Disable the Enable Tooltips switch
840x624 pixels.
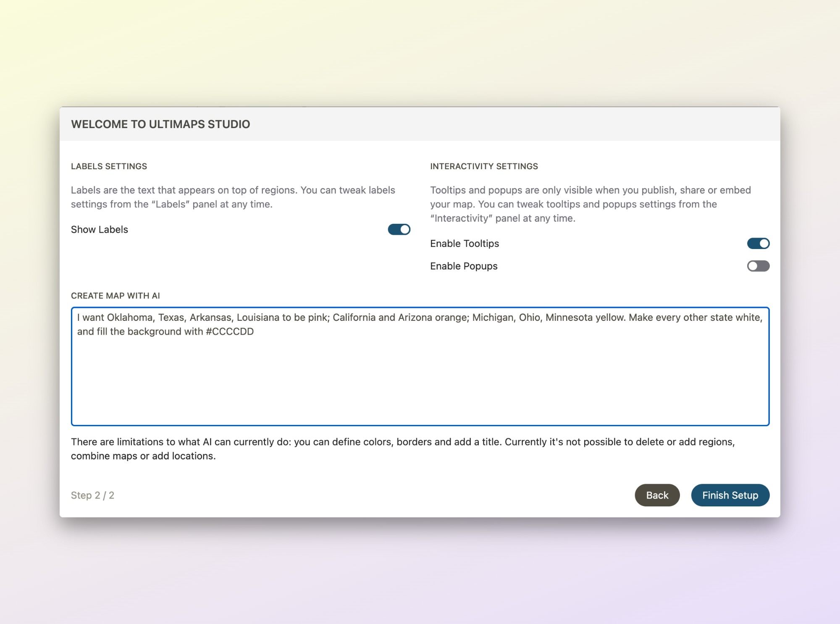click(758, 244)
